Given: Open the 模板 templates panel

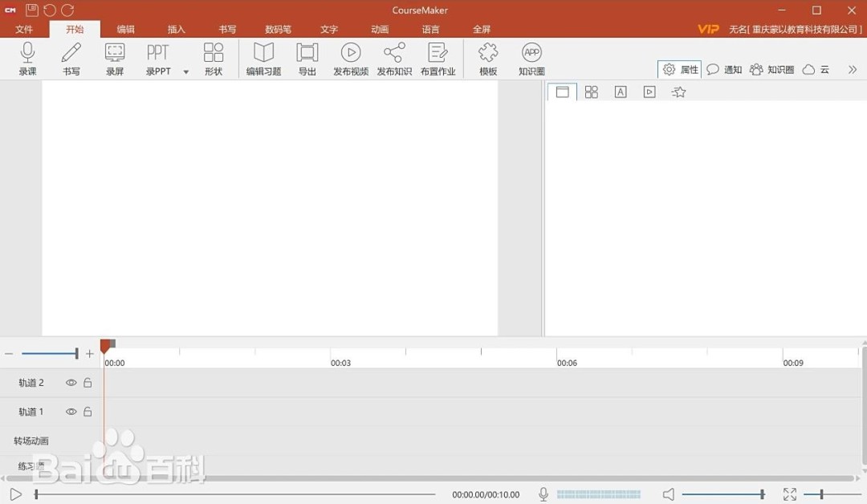Looking at the screenshot, I should click(488, 58).
